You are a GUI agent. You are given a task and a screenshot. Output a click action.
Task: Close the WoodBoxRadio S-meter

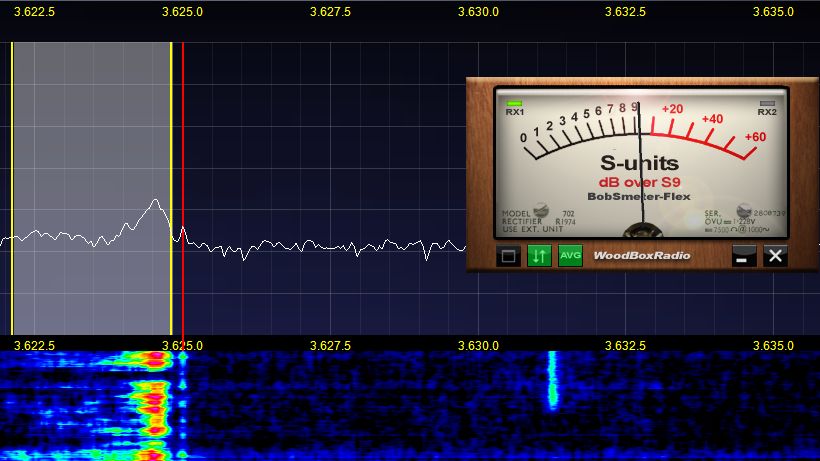click(775, 255)
